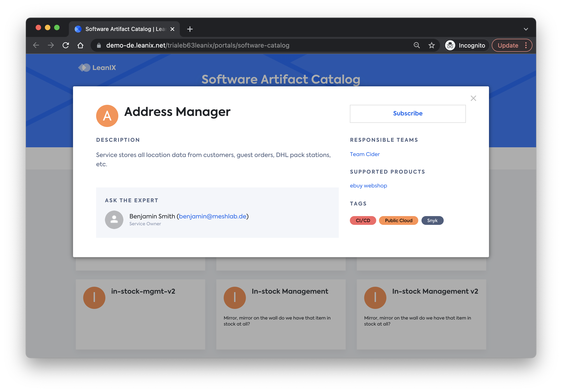Viewport: 562px width, 392px height.
Task: Reload the page in the browser
Action: click(66, 45)
